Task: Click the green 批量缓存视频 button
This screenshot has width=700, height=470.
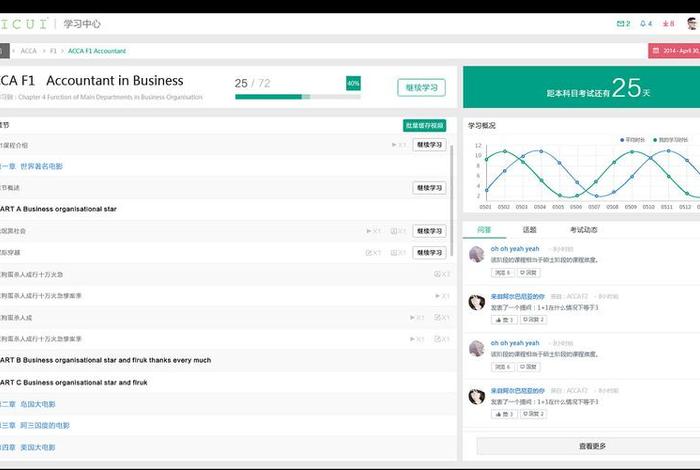Action: point(425,125)
